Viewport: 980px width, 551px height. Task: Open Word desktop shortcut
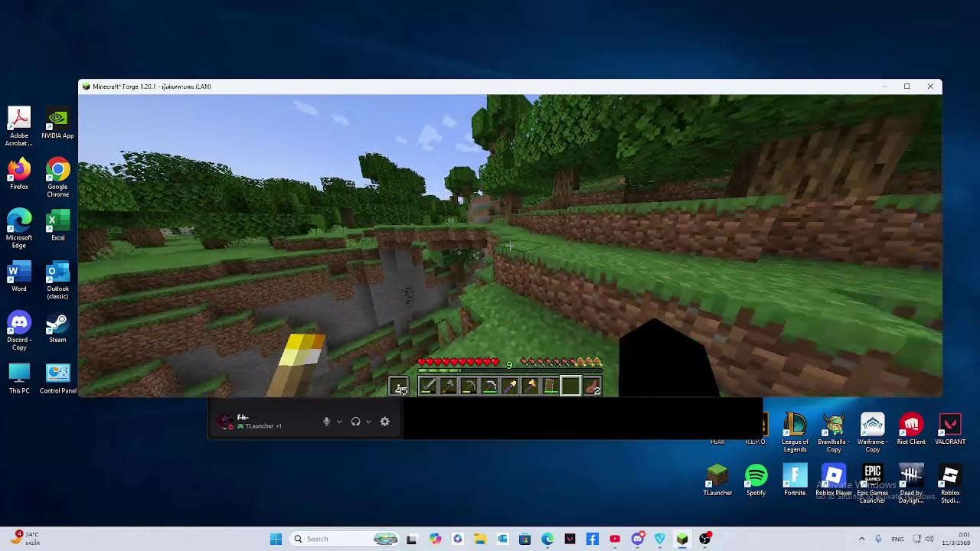(19, 277)
